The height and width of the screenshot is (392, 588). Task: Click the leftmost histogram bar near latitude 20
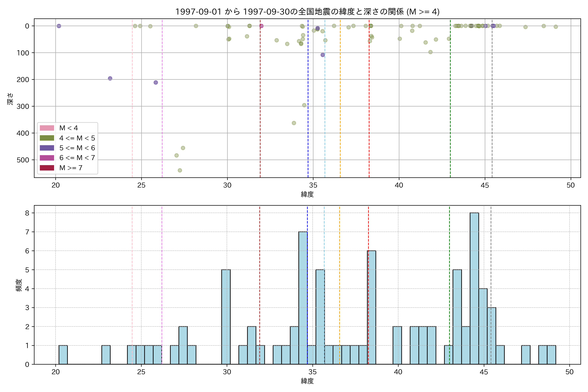tap(63, 355)
